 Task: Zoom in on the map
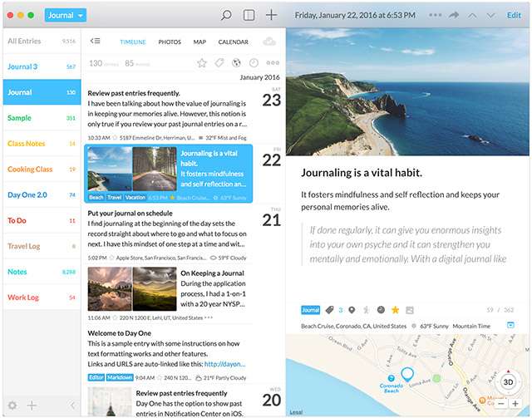point(515,404)
